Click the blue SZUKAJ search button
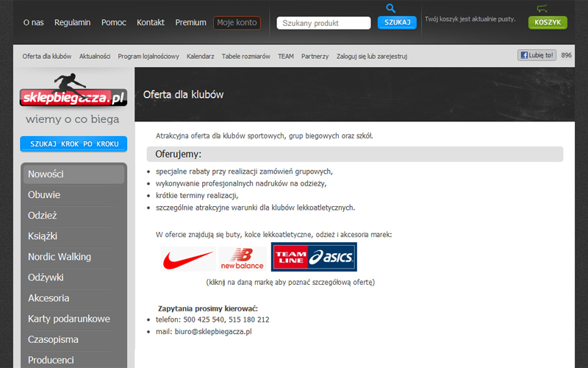588x368 pixels. click(397, 23)
